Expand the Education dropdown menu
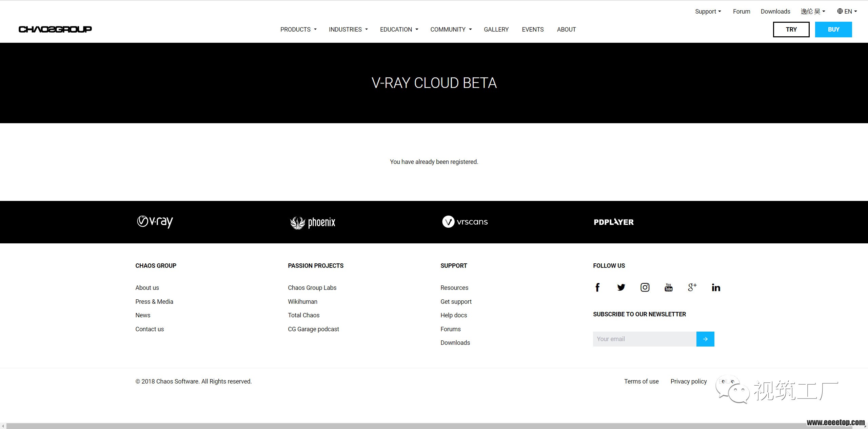This screenshot has width=868, height=429. (x=399, y=30)
